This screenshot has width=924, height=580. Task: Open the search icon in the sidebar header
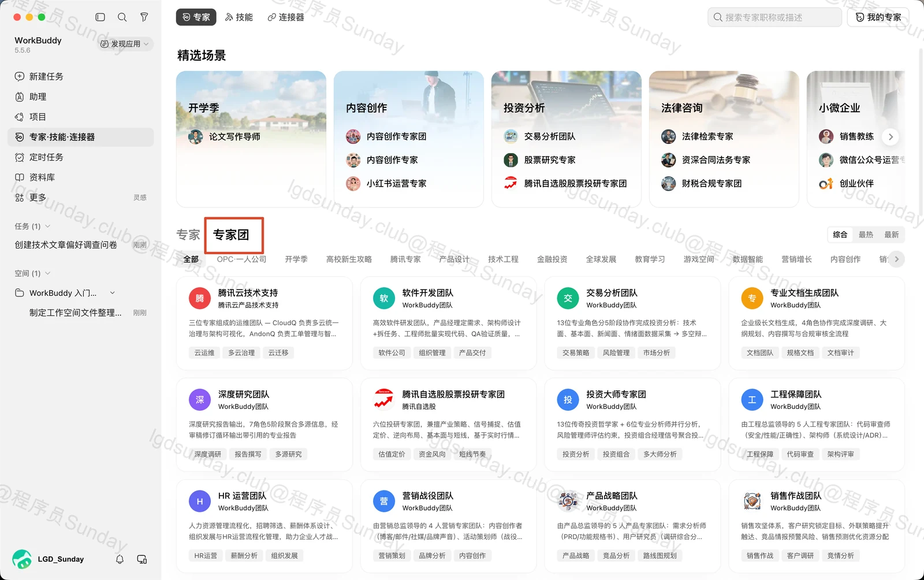tap(122, 17)
